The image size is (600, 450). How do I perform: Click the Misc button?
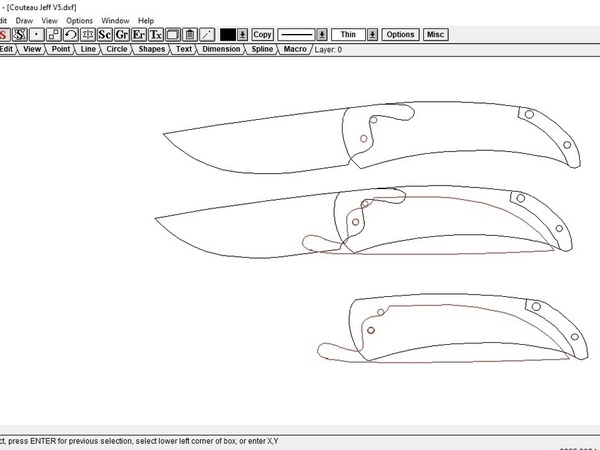tap(435, 34)
